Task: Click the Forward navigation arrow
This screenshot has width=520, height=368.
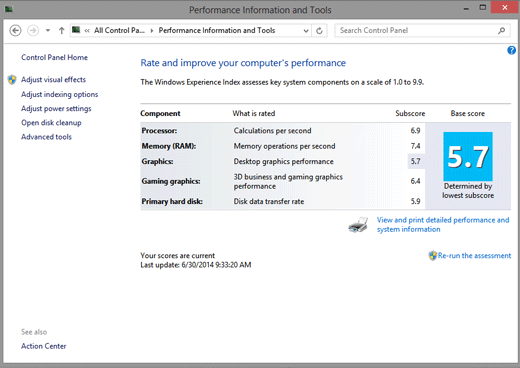Action: pos(33,31)
